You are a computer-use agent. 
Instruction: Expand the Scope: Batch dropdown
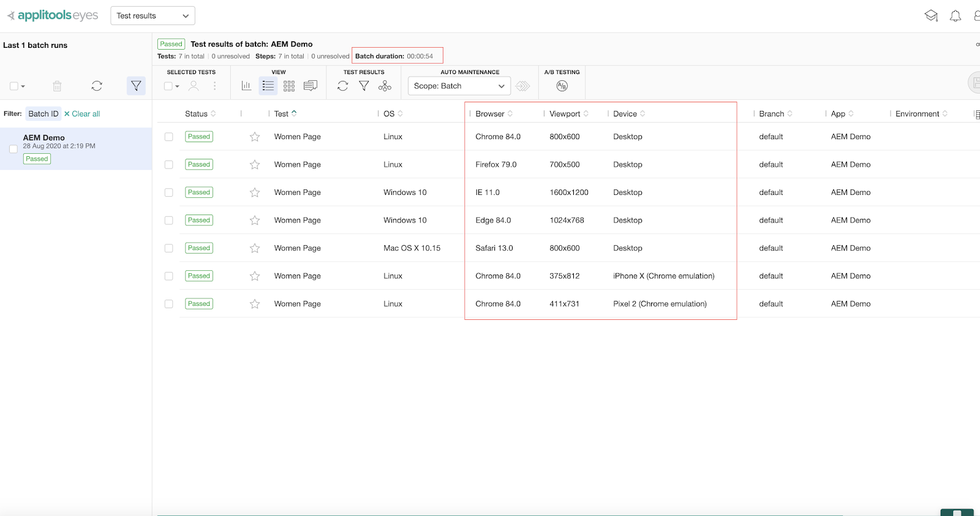point(459,86)
